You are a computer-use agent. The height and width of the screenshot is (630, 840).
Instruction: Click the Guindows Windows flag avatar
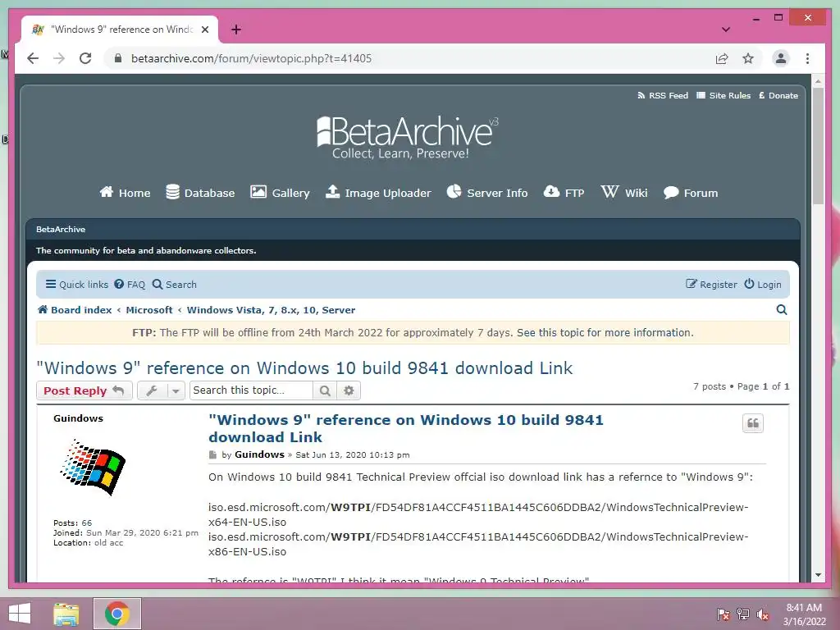click(93, 467)
